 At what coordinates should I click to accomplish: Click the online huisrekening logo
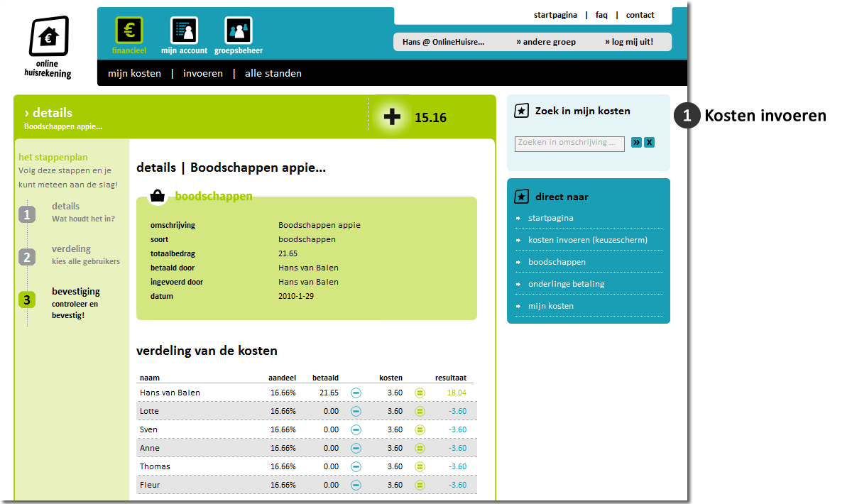[48, 47]
